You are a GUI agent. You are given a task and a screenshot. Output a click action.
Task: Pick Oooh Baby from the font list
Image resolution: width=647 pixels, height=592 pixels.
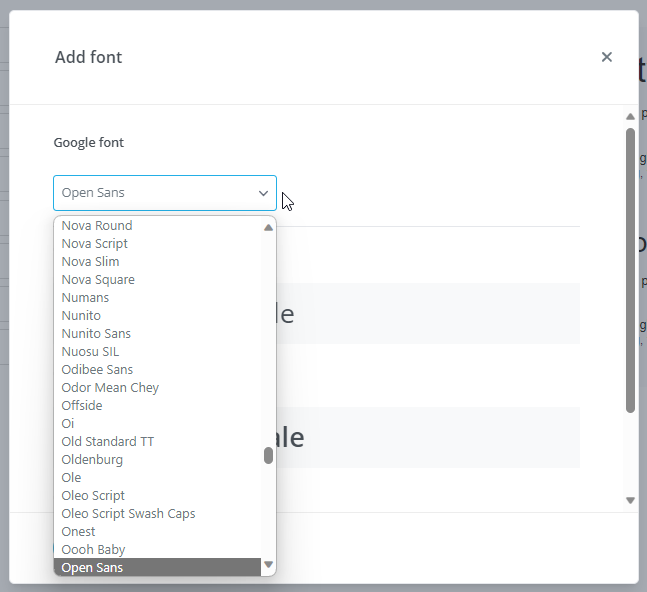click(158, 550)
